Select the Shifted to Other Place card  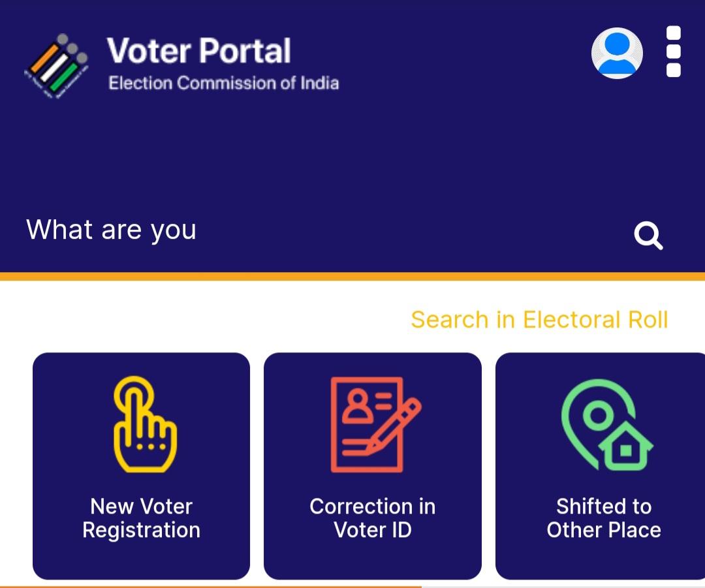601,466
